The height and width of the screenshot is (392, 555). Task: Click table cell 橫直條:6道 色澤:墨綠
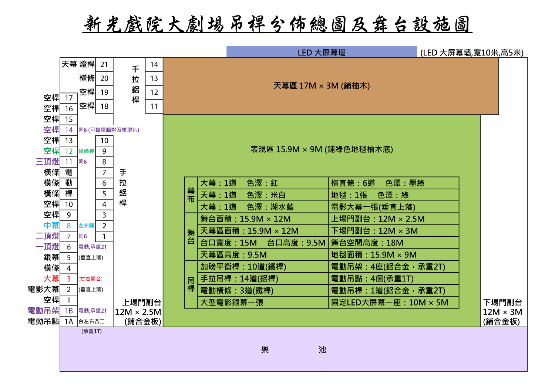(x=394, y=183)
